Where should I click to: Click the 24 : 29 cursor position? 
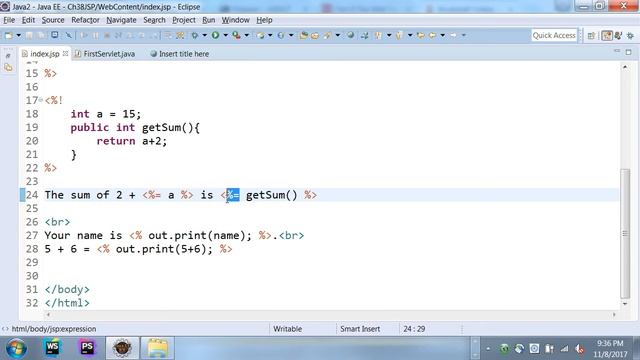coord(414,329)
